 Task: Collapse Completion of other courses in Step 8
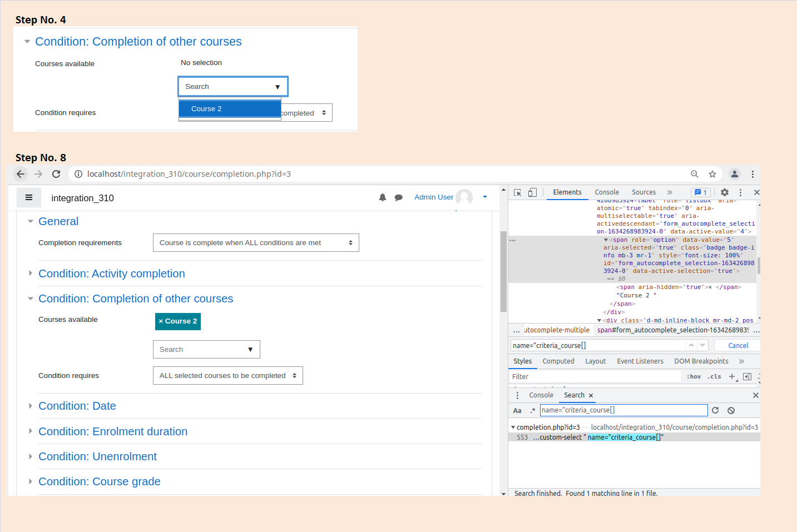click(x=31, y=299)
